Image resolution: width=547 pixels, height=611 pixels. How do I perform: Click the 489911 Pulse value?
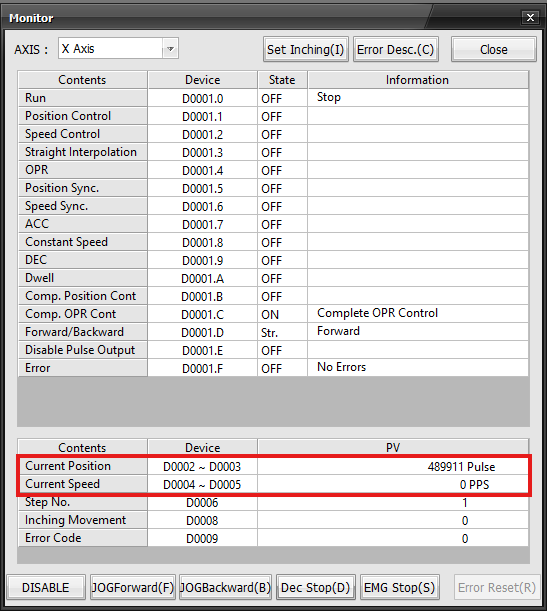(461, 467)
